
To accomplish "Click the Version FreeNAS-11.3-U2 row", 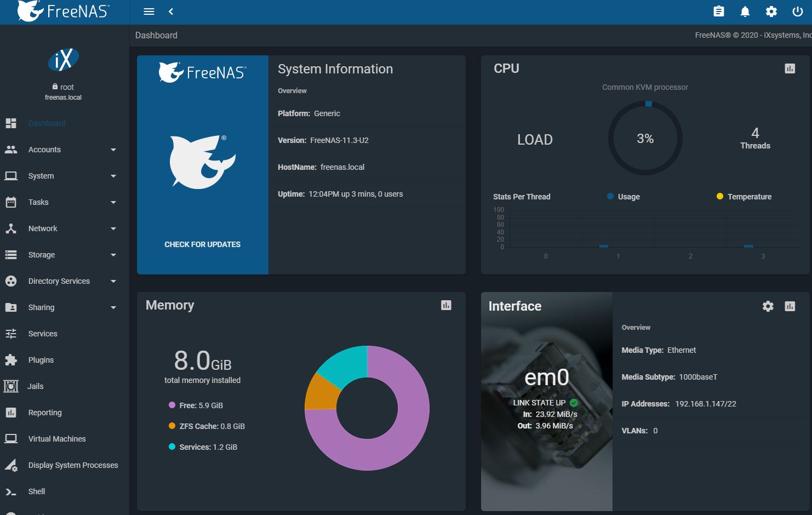I will pos(367,140).
